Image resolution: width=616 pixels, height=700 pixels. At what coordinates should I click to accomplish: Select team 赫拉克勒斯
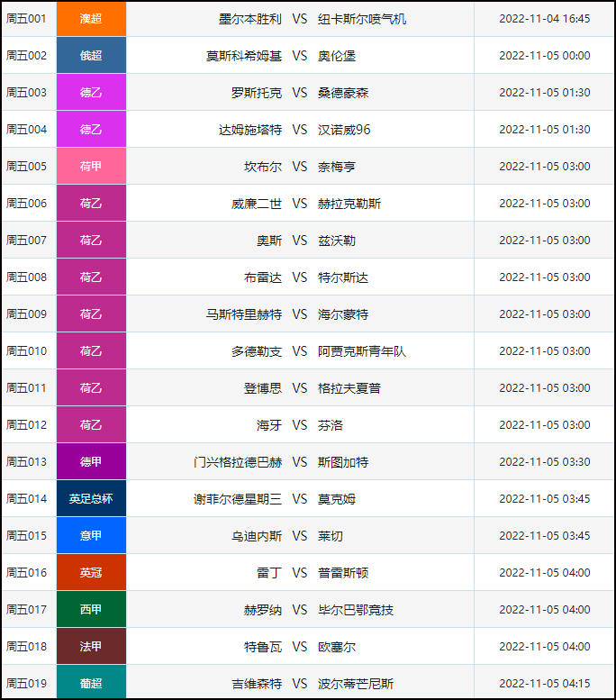(x=349, y=204)
